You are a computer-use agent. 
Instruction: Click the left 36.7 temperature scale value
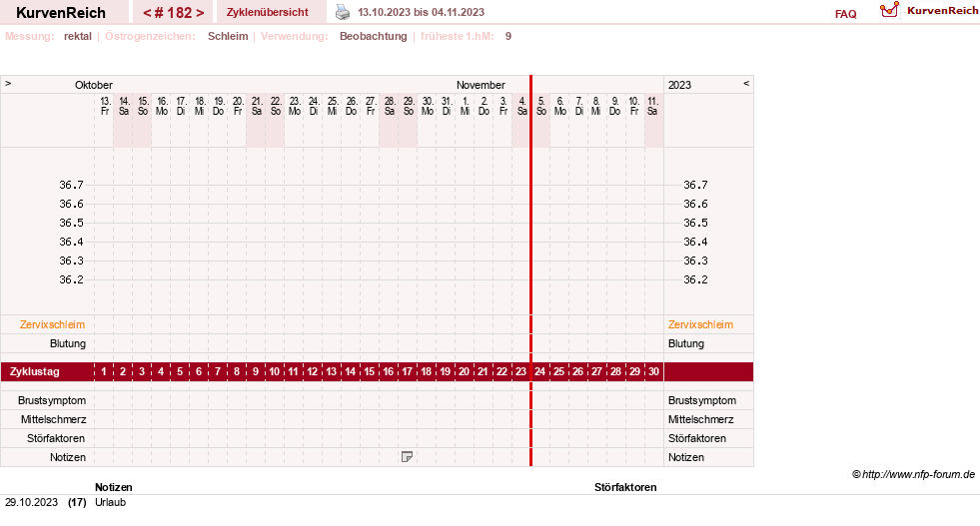[71, 185]
